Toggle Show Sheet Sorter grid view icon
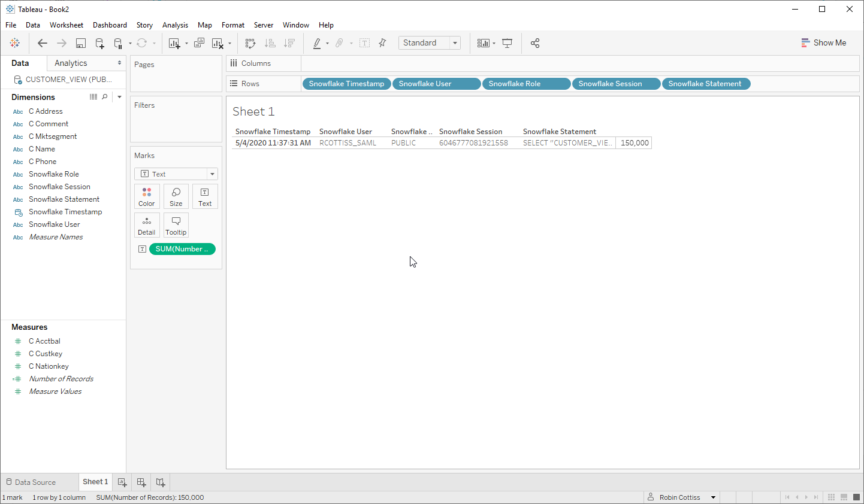This screenshot has height=504, width=864. coord(831,497)
